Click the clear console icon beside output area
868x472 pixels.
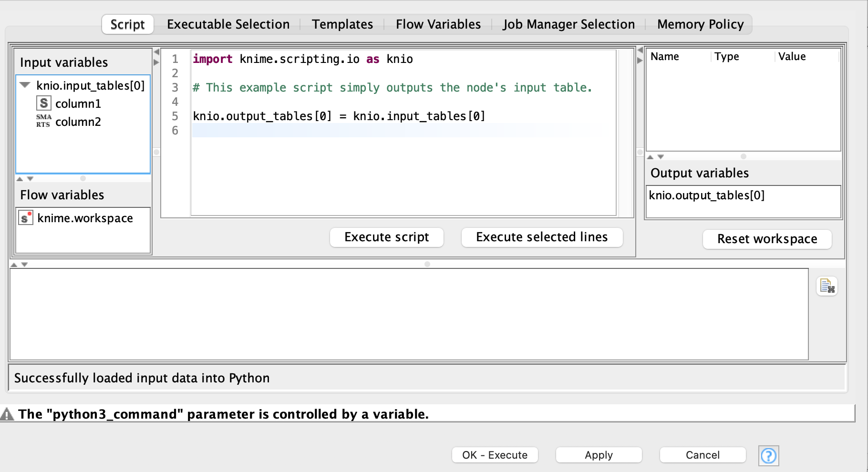click(827, 286)
